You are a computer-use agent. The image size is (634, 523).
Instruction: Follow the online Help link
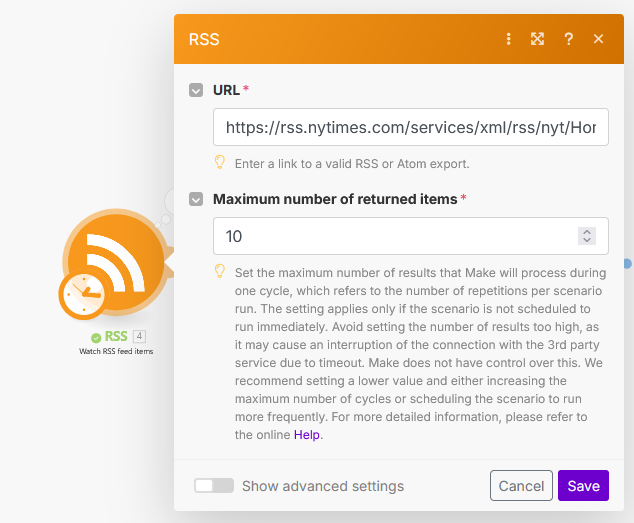(306, 435)
